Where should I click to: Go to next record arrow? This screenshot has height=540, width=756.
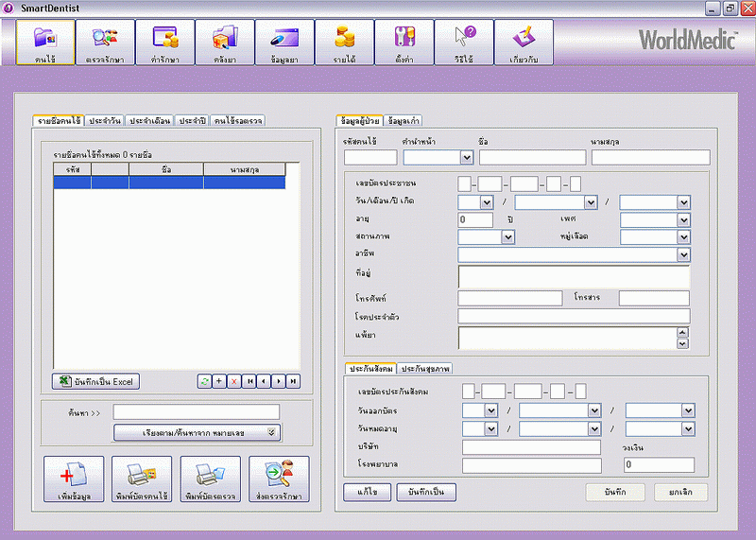pyautogui.click(x=278, y=381)
